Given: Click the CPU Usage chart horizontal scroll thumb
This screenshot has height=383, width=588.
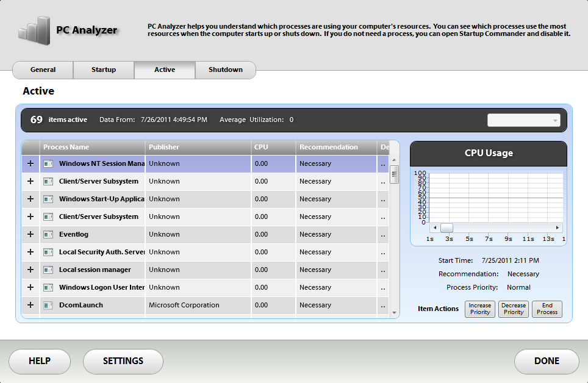Looking at the screenshot, I should [446, 227].
